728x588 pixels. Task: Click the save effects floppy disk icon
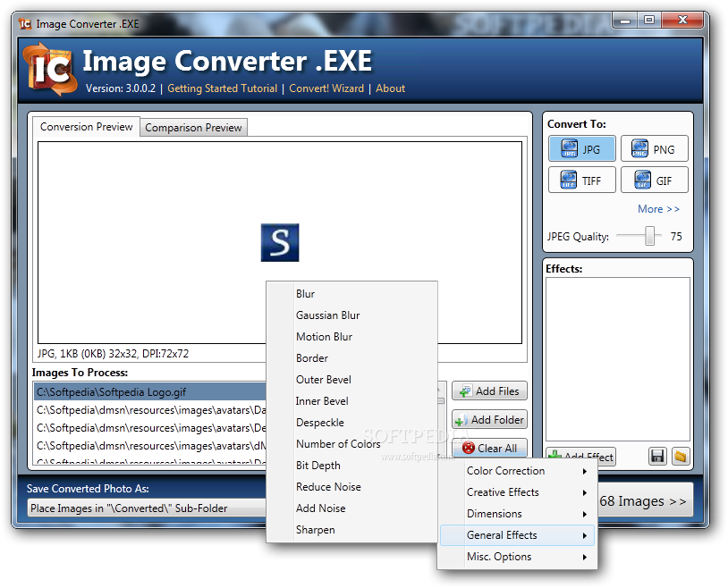tap(657, 457)
